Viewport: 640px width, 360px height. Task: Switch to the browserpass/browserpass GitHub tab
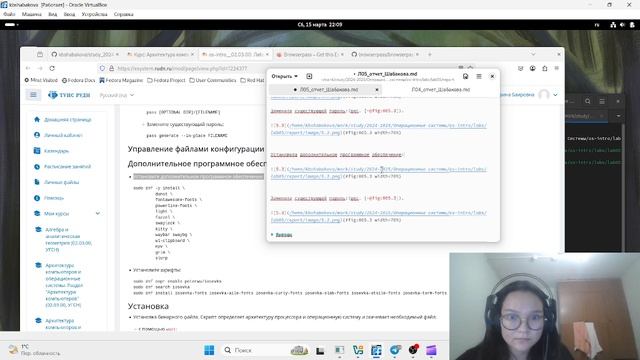385,54
